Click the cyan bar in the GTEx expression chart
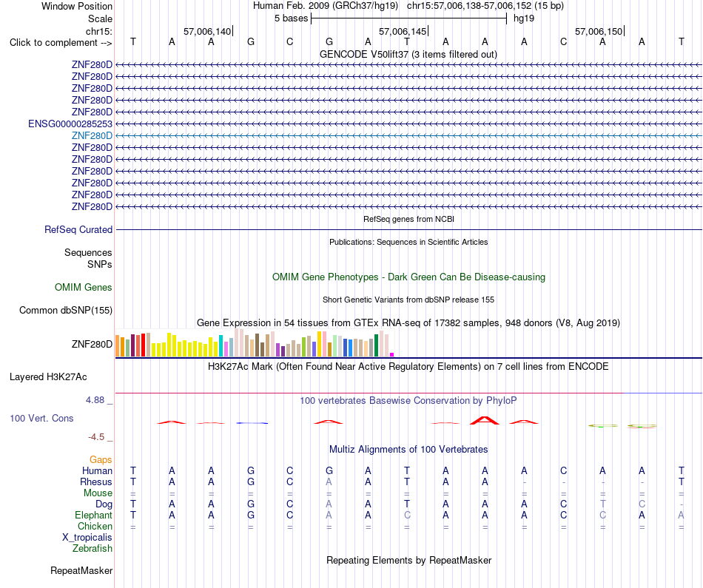Image resolution: width=703 pixels, height=588 pixels. coord(221,345)
